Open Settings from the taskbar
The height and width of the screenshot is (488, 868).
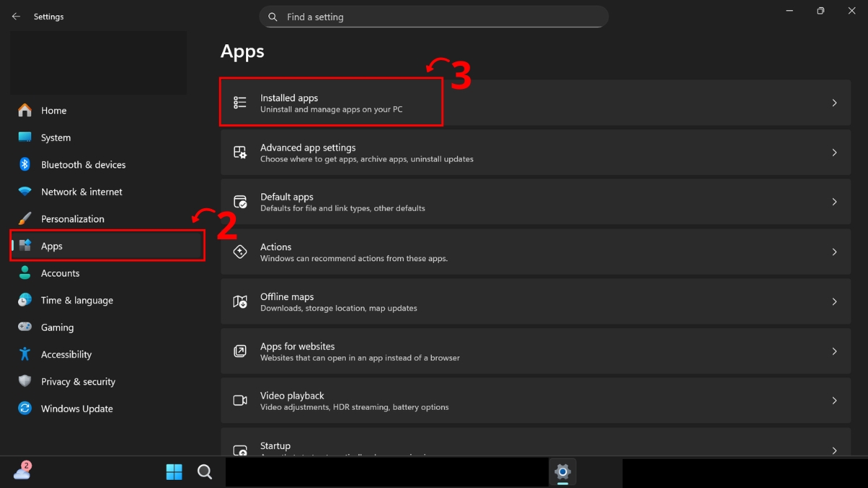tap(563, 472)
